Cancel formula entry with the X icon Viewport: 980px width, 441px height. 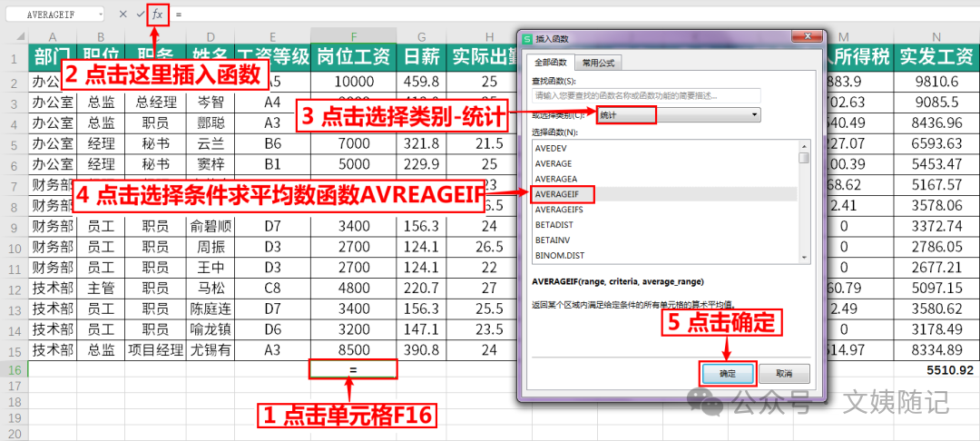[123, 14]
